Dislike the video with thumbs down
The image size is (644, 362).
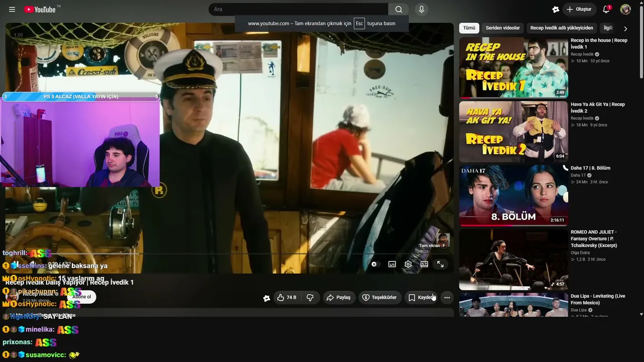tap(310, 298)
